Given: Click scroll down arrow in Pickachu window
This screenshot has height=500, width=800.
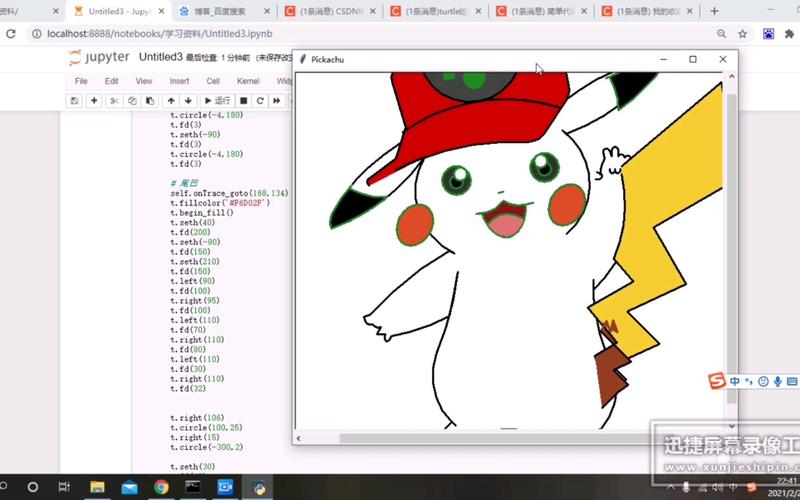Looking at the screenshot, I should [731, 426].
